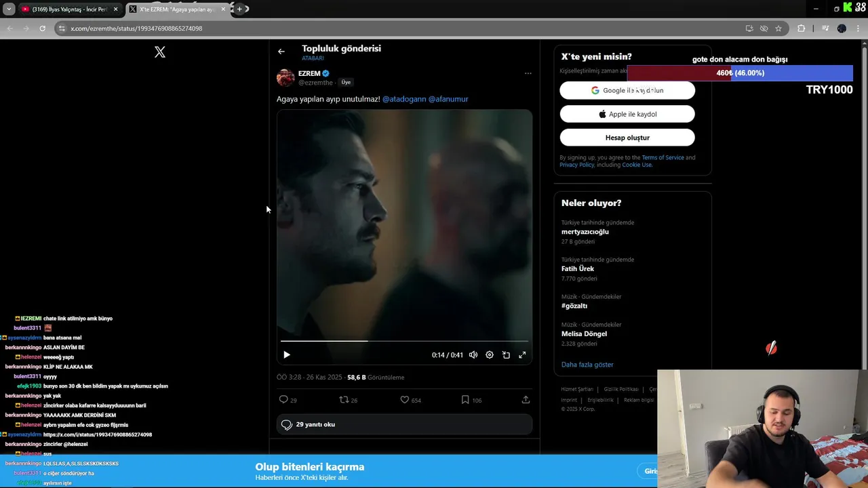Open site information icon in address bar

pos(62,28)
